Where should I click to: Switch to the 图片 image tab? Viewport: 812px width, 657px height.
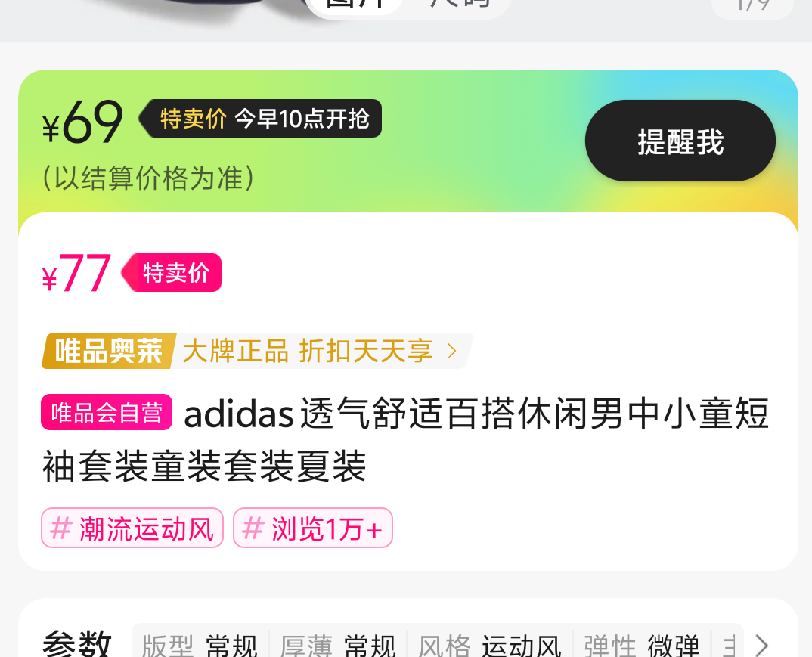tap(355, 4)
